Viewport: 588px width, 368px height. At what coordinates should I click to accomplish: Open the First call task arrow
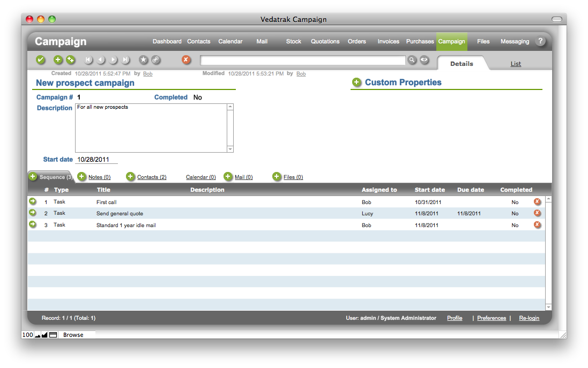(x=33, y=201)
